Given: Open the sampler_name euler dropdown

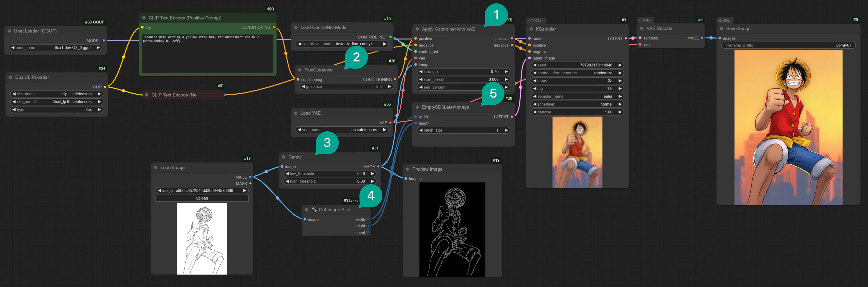Looking at the screenshot, I should point(577,97).
